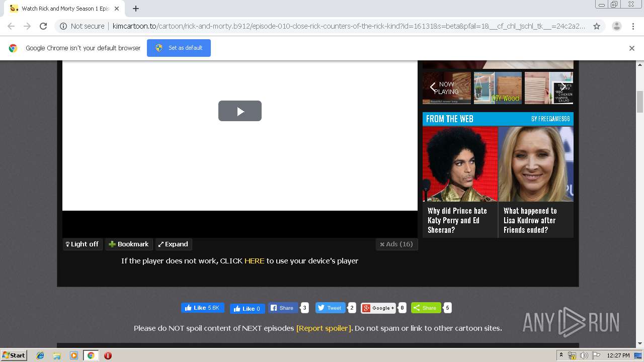Share on Facebook

click(x=283, y=308)
